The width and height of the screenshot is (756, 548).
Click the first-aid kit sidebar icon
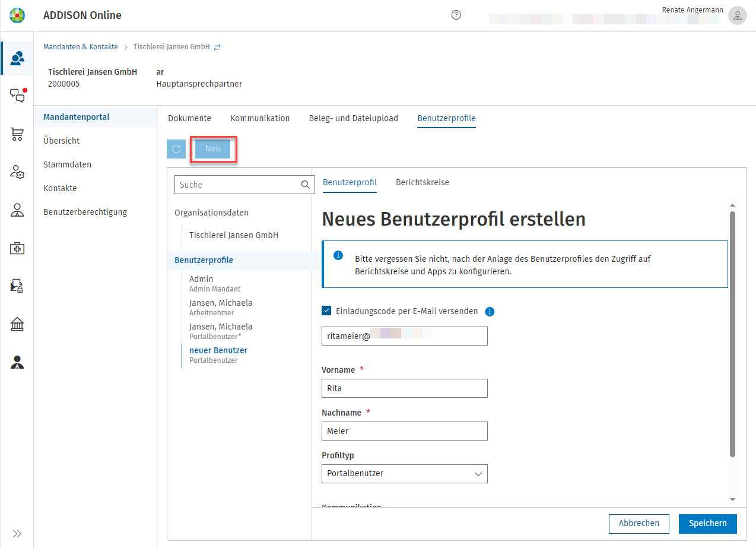point(17,248)
